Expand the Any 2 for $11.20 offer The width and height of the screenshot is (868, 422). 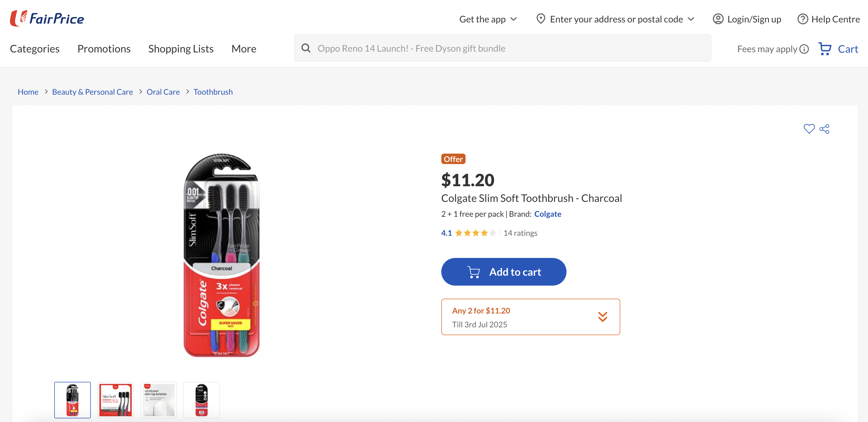(602, 317)
